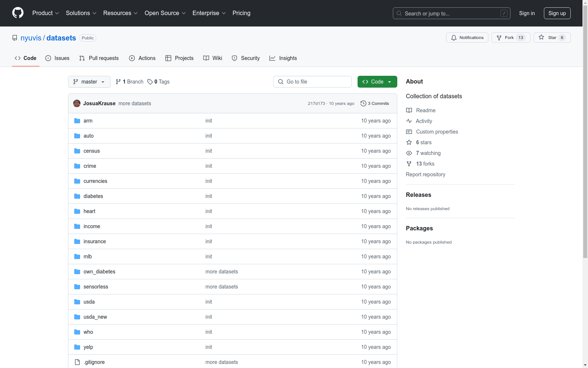
Task: View the 0 Tags link
Action: tap(158, 82)
